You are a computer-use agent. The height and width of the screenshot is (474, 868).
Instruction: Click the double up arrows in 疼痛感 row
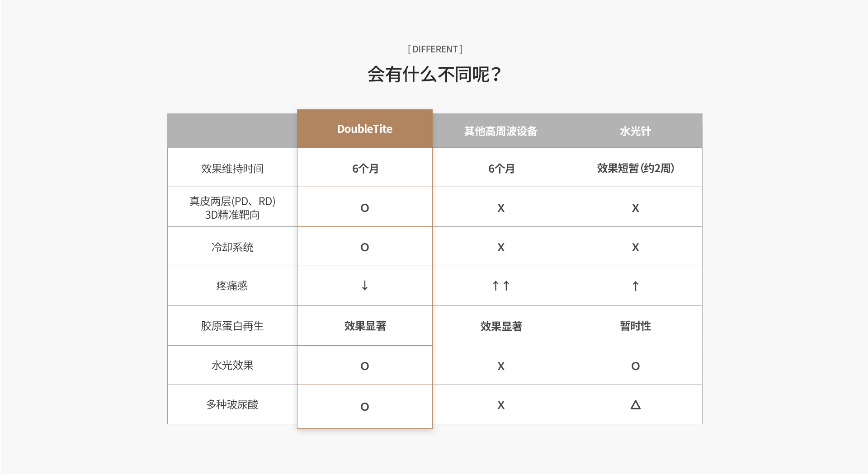click(501, 286)
